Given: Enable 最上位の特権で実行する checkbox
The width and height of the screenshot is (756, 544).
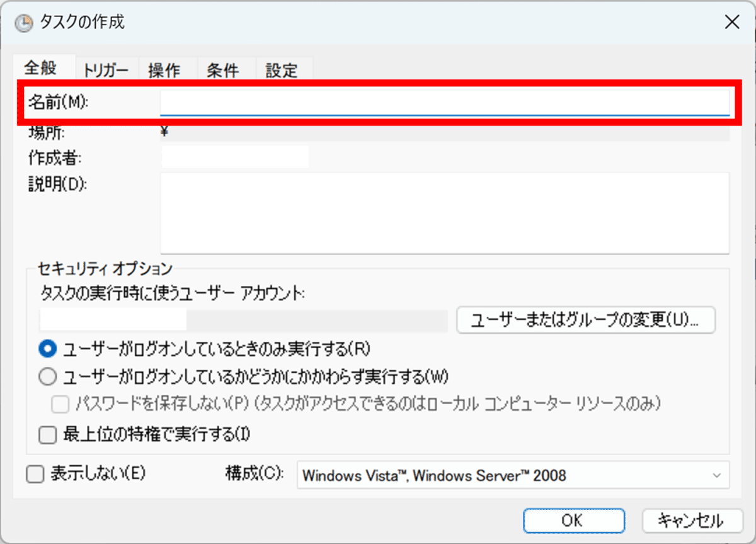Looking at the screenshot, I should point(47,434).
